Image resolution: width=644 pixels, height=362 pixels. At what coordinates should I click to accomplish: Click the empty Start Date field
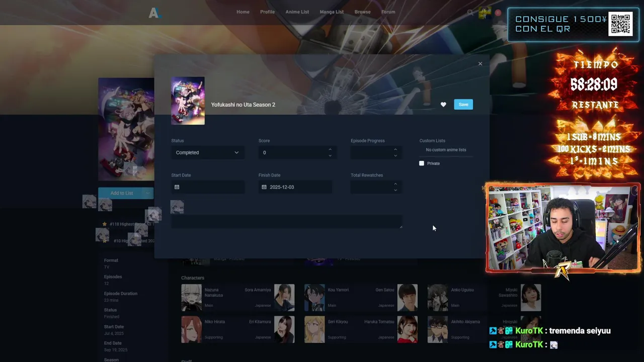coord(207,187)
